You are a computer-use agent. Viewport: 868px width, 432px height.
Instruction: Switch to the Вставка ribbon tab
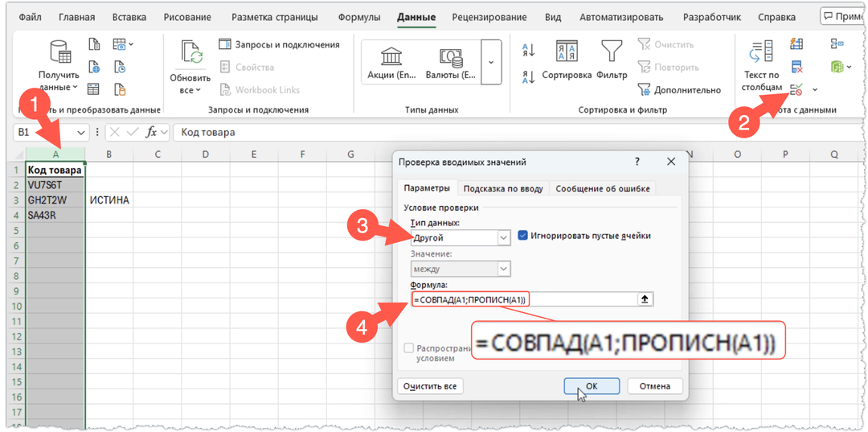[129, 17]
